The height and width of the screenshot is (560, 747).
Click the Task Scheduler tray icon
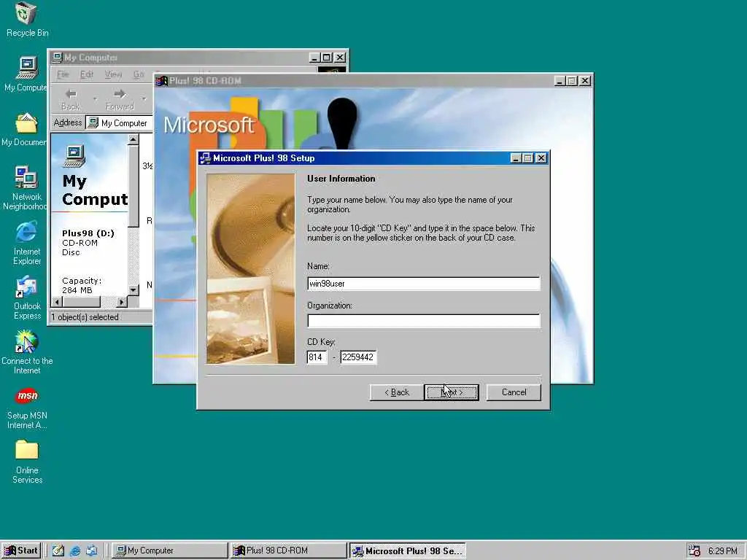pos(694,551)
